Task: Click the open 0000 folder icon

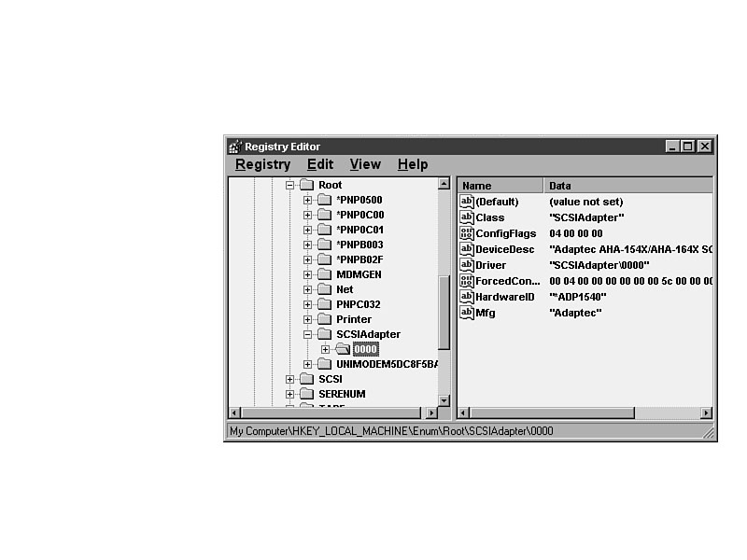Action: tap(343, 349)
